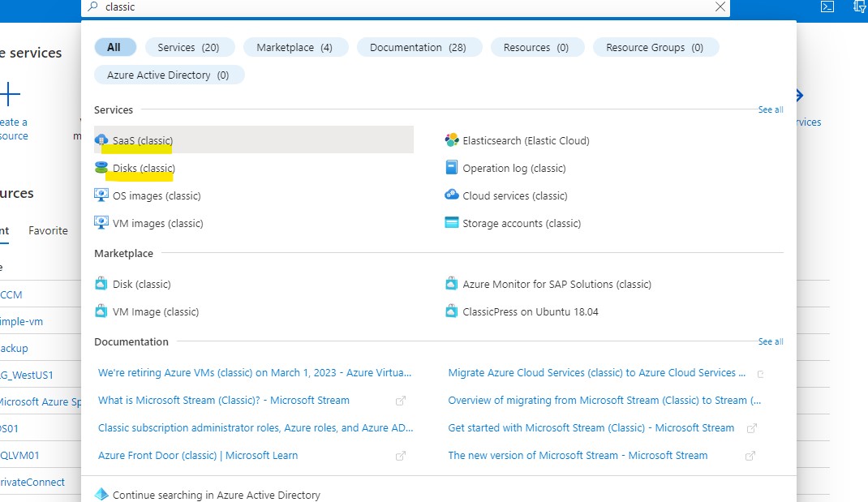The width and height of the screenshot is (868, 502).
Task: Click the external link arrow next to Azure Front Door
Action: (x=401, y=456)
